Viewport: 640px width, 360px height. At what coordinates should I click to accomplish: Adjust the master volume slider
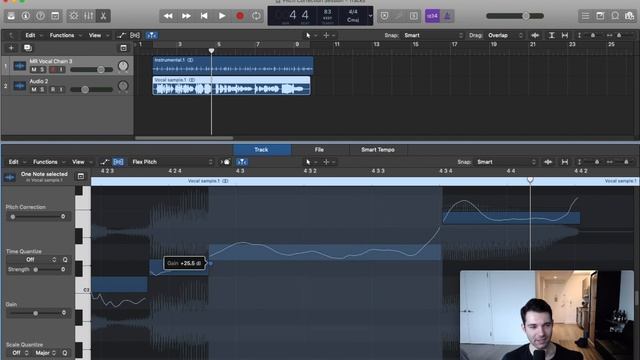(515, 16)
